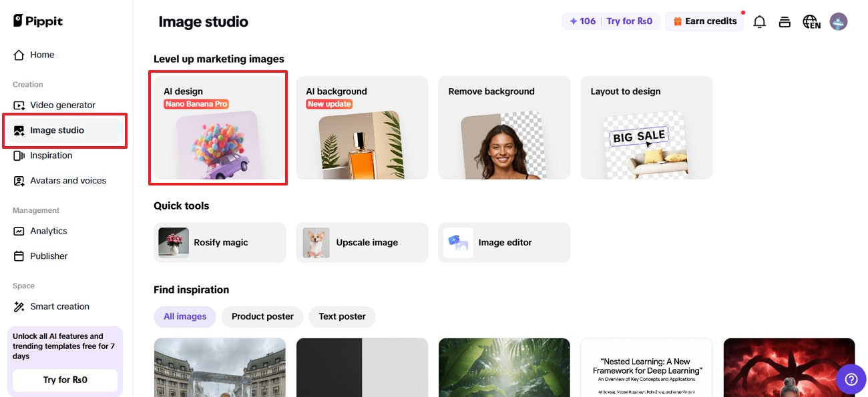This screenshot has width=868, height=397.
Task: Switch to the Product poster filter
Action: [262, 316]
